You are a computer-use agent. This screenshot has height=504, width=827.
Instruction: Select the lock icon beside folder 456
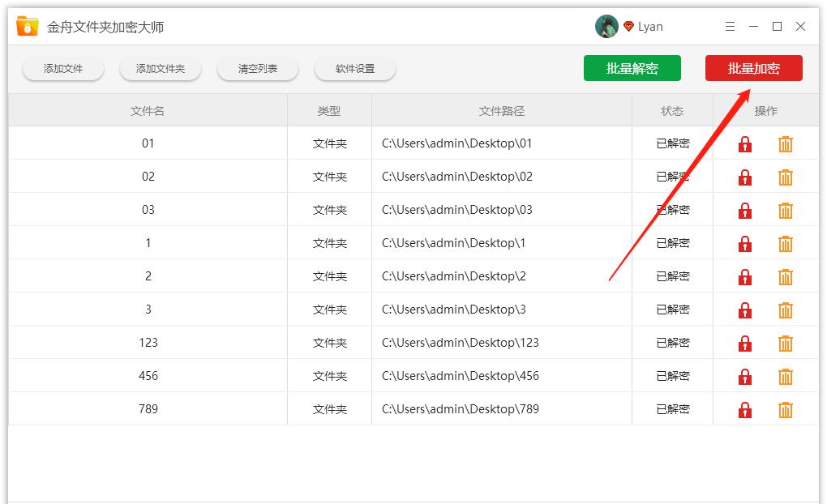coord(744,376)
